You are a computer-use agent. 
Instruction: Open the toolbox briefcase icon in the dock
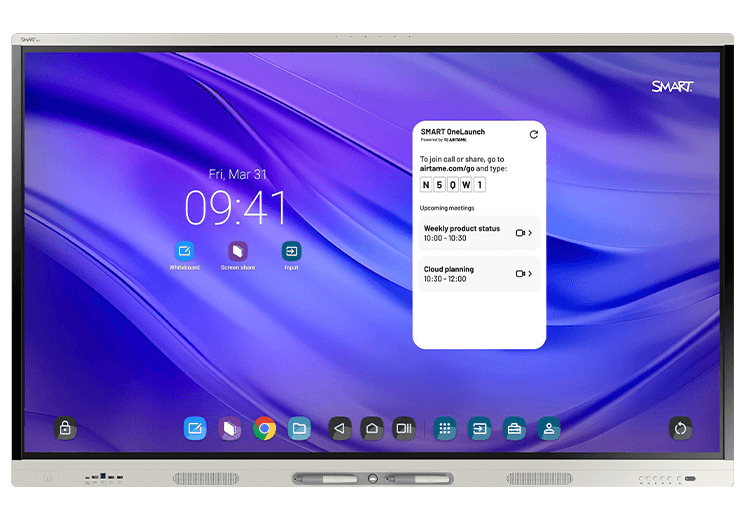click(514, 428)
